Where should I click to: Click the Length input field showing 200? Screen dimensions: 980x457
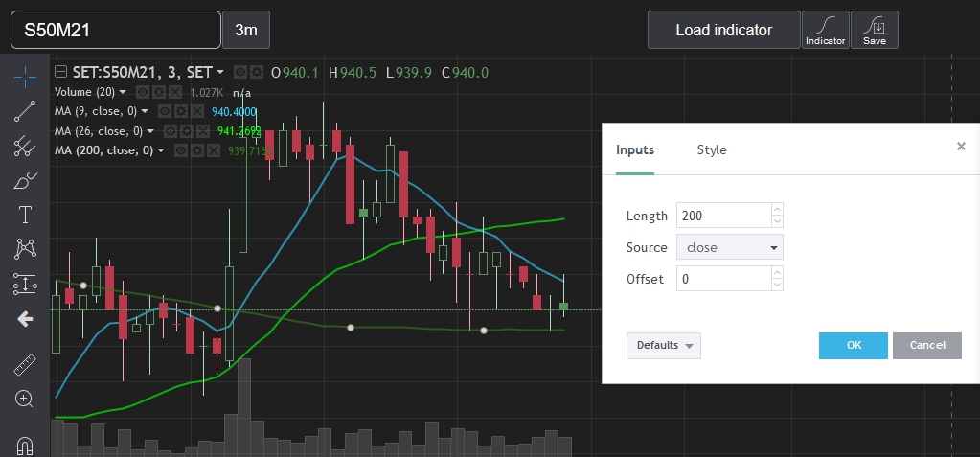(x=724, y=216)
